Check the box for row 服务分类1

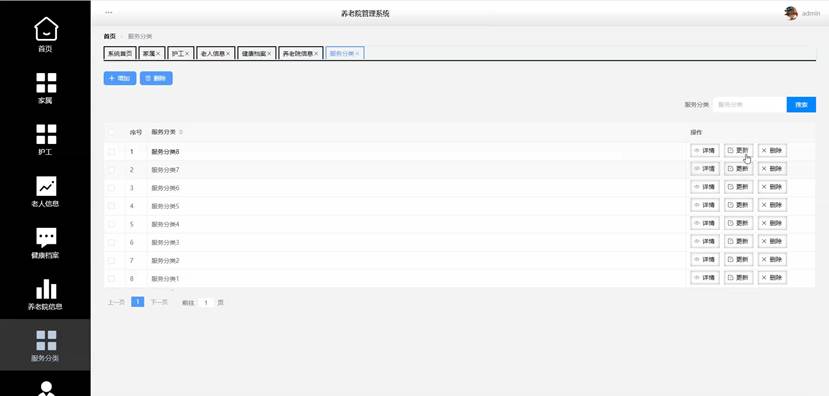pos(111,278)
